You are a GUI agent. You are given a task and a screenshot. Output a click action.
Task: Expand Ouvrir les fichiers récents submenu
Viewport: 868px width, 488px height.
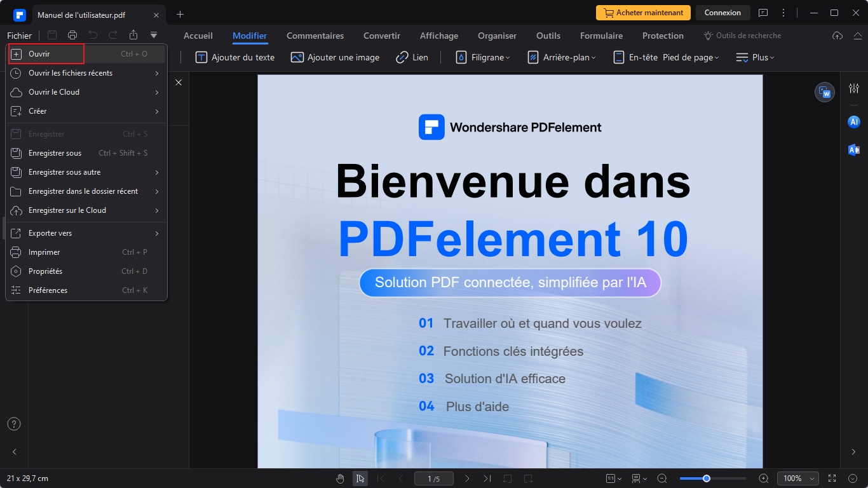tap(86, 73)
